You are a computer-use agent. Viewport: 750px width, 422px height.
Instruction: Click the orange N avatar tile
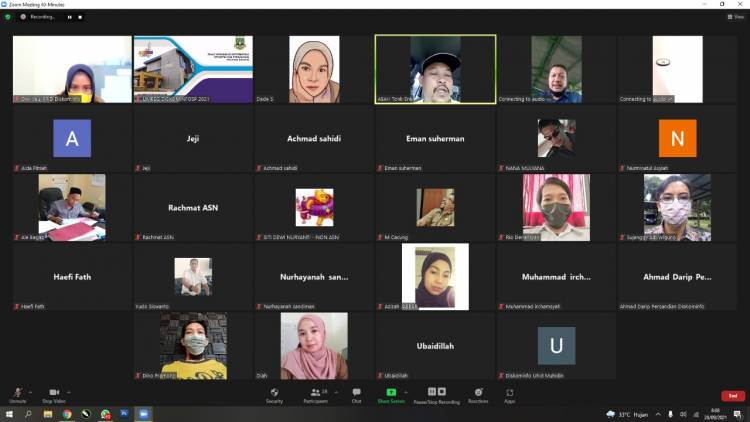pos(677,138)
